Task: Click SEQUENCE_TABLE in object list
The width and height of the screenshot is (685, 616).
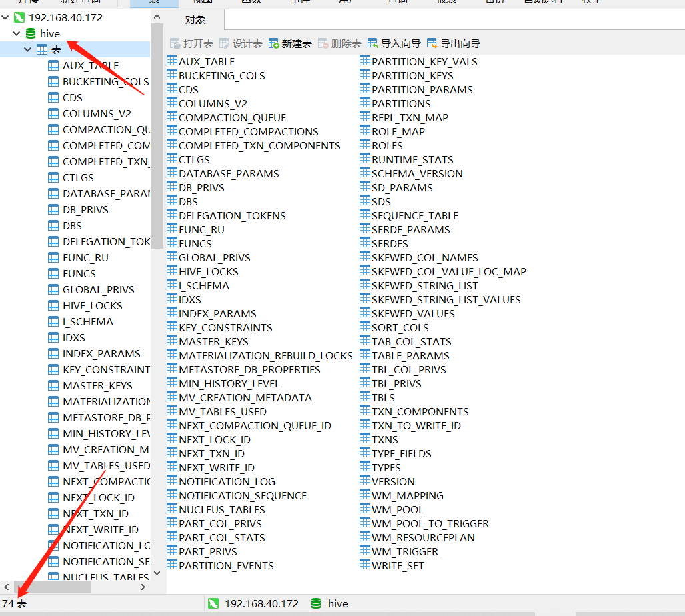Action: tap(415, 215)
